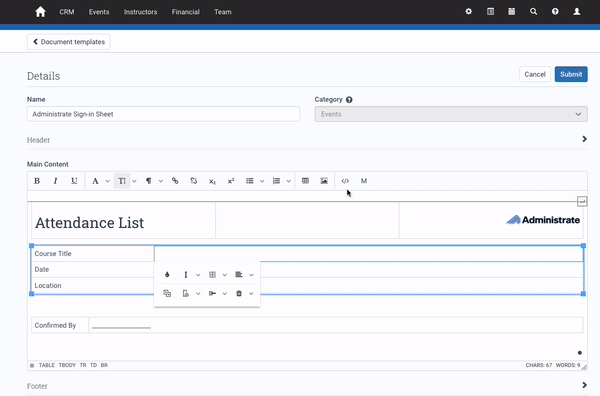Open the Events menu
This screenshot has height=396, width=600.
(99, 12)
